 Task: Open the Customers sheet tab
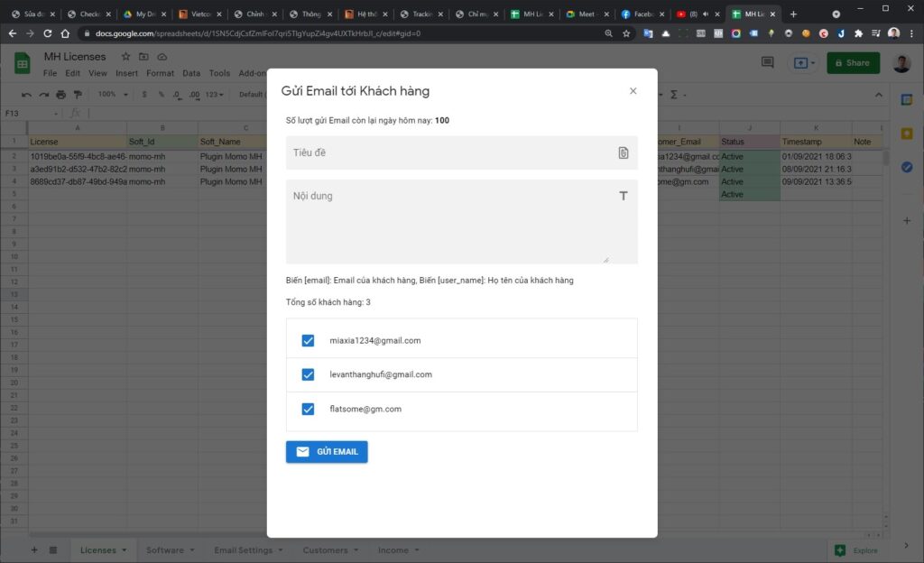pyautogui.click(x=325, y=550)
